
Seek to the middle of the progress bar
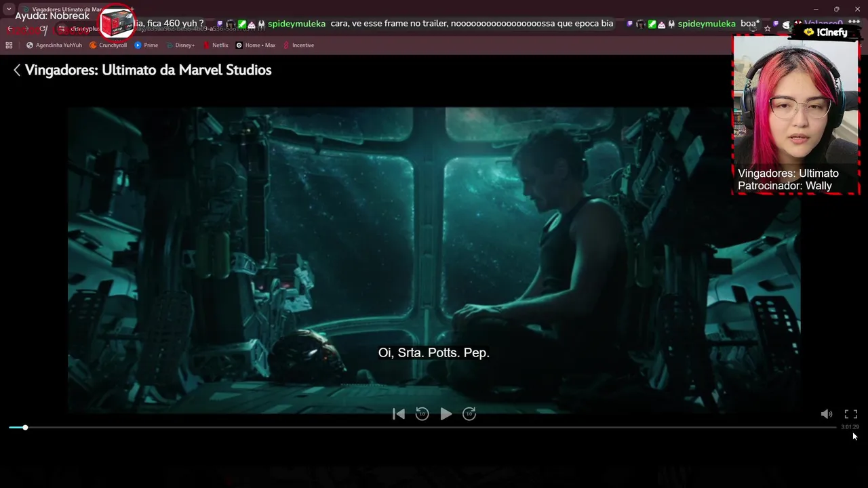point(422,428)
